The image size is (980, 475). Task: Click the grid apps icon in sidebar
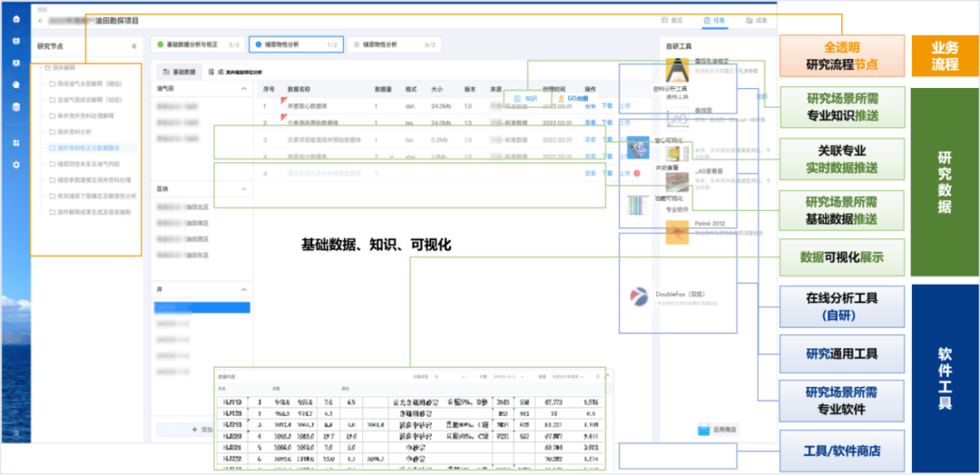(x=15, y=143)
